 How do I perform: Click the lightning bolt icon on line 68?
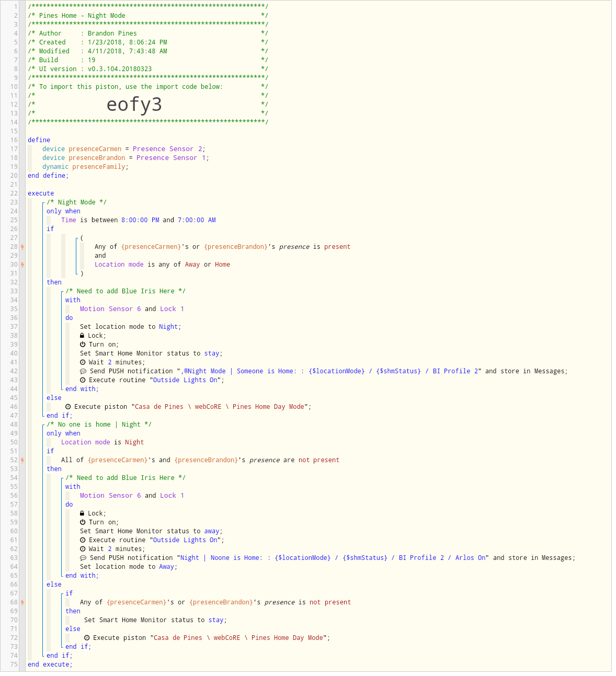tap(22, 602)
